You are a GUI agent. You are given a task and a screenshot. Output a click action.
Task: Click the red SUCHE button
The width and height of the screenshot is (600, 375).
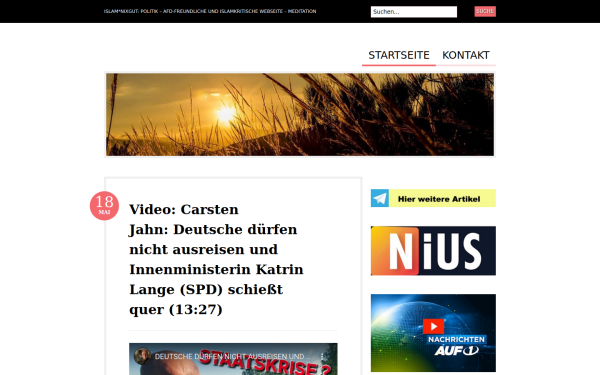click(485, 11)
